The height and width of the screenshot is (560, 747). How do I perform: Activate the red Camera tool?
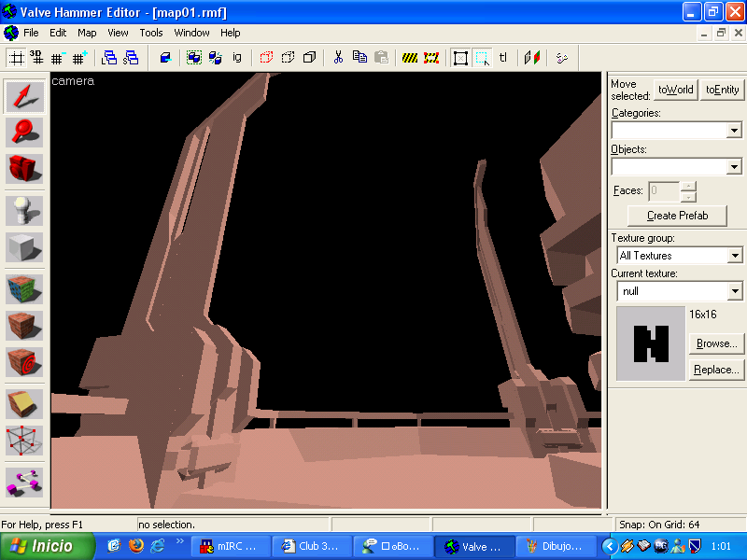click(24, 168)
